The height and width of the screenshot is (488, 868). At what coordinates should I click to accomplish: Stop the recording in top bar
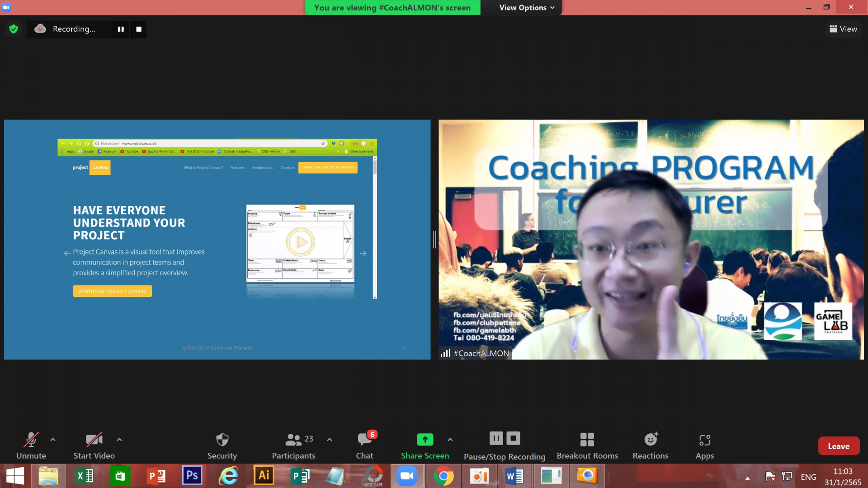139,29
